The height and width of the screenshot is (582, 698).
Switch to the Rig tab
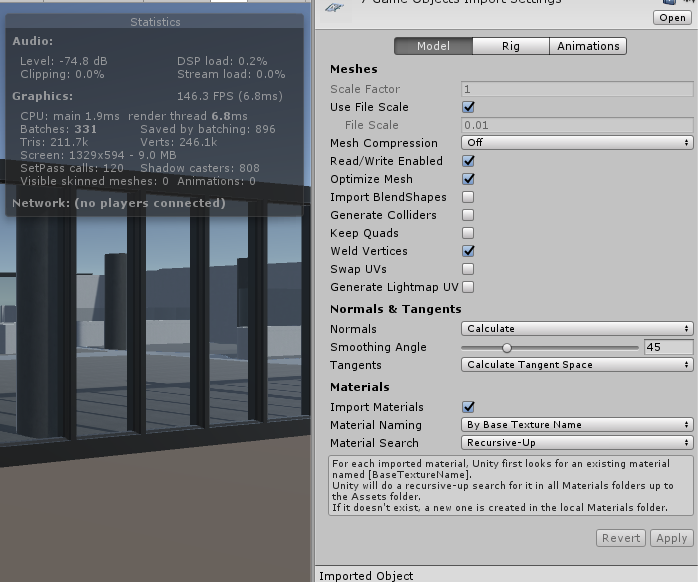[x=511, y=46]
